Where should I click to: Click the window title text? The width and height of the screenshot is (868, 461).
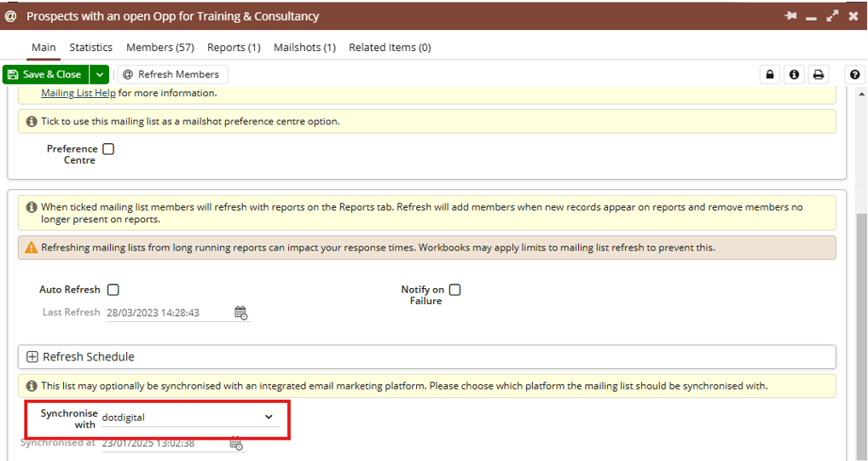173,16
